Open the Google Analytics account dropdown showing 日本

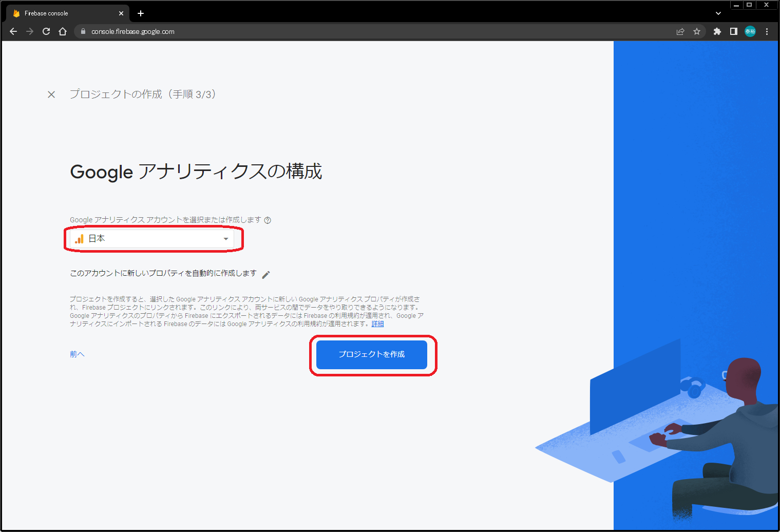tap(152, 239)
